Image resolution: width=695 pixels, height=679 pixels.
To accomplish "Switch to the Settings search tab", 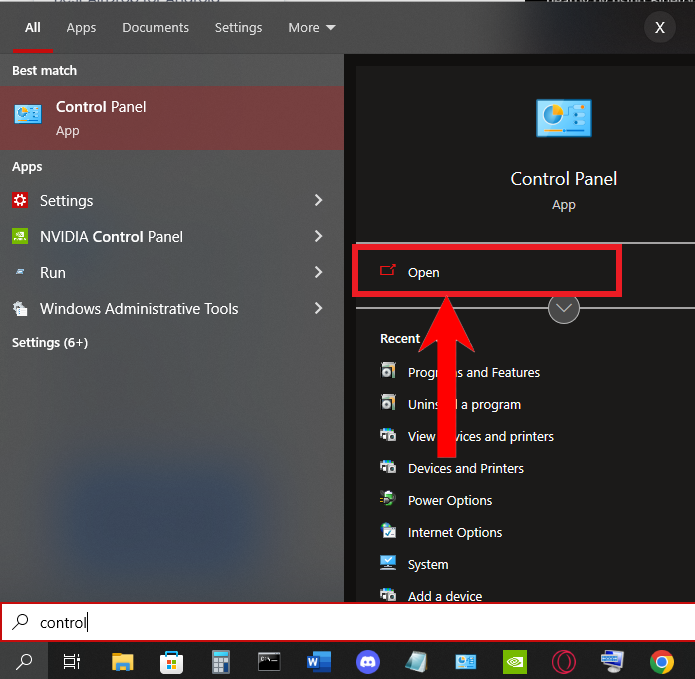I will [x=238, y=27].
